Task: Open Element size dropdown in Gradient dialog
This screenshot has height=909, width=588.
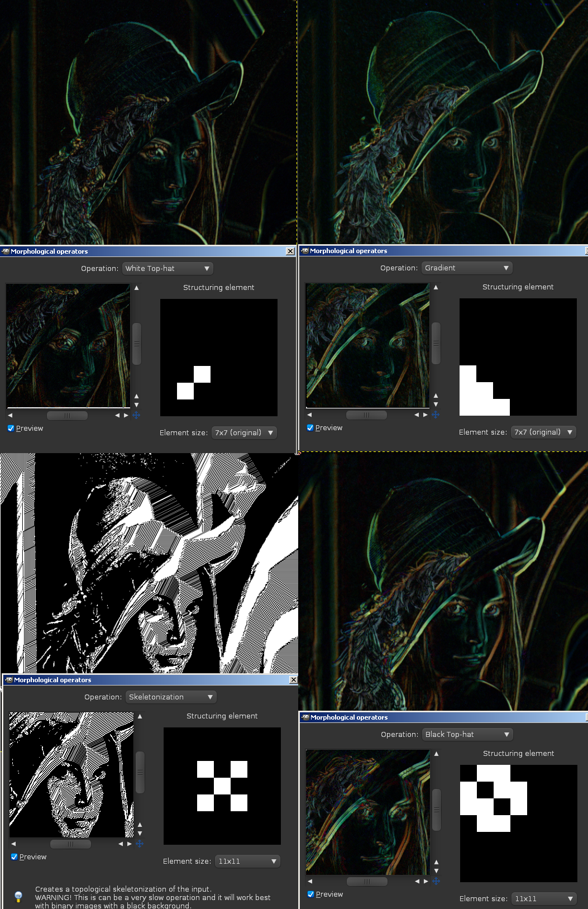Action: click(543, 432)
